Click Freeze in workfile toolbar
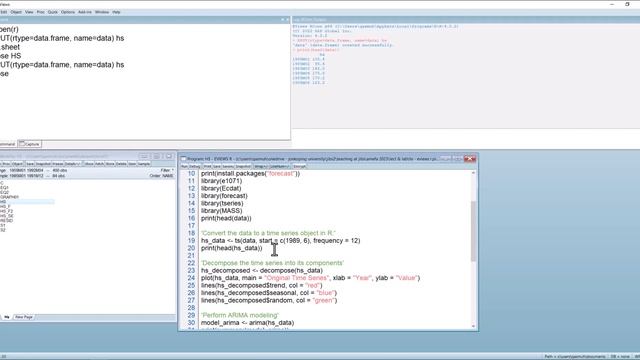The width and height of the screenshot is (640, 360). [58, 164]
